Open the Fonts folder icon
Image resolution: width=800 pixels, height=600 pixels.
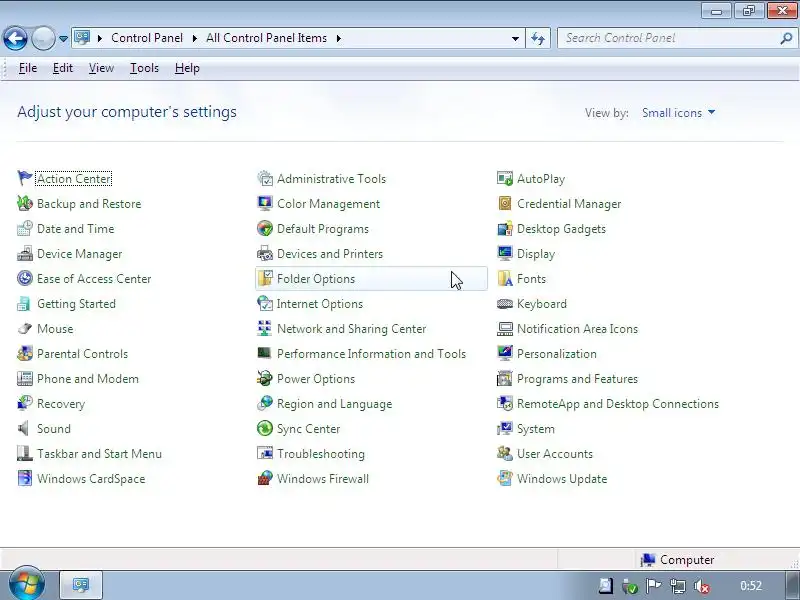(505, 279)
